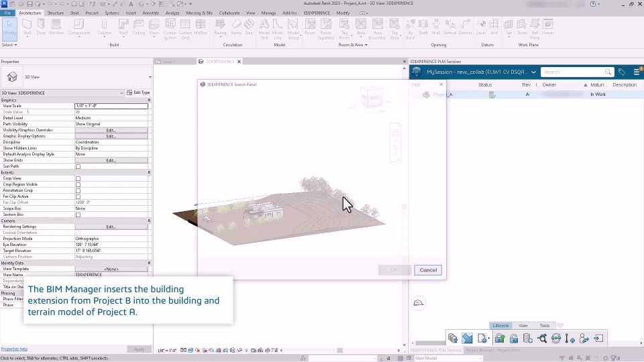Select the Window tool

point(56,27)
